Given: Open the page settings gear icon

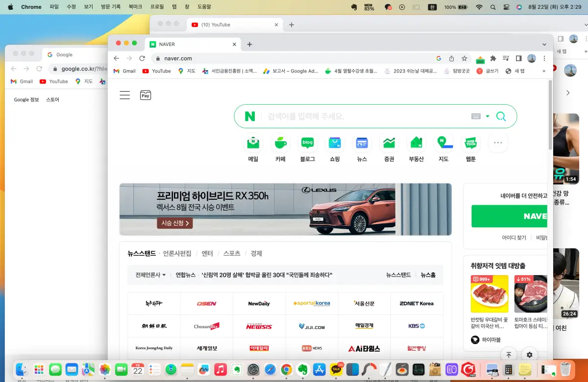Looking at the screenshot, I should click(530, 355).
